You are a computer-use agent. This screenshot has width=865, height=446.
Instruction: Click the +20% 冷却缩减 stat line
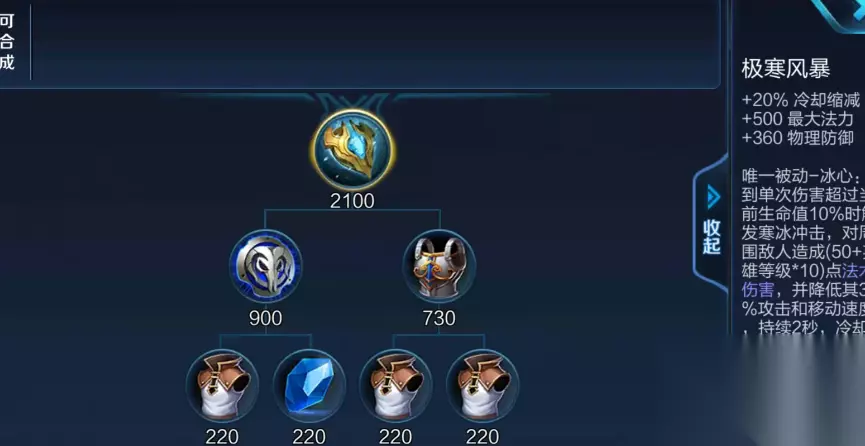[x=800, y=100]
